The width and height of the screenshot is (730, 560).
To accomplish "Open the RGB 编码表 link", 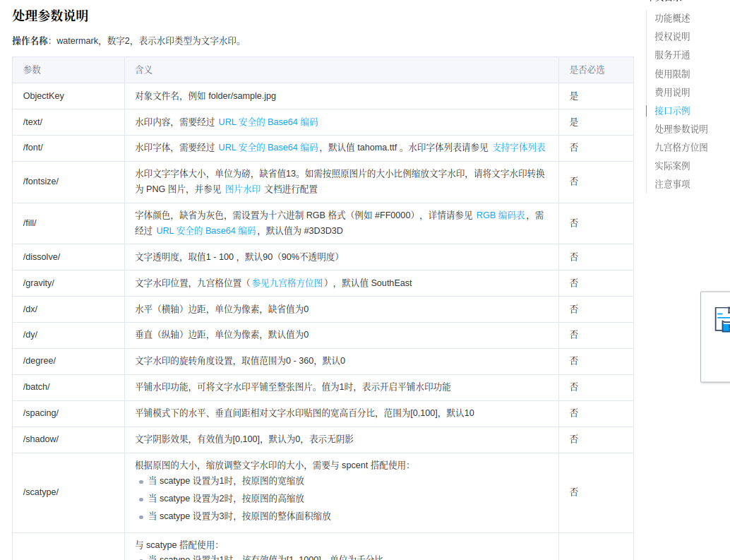I will tap(501, 215).
